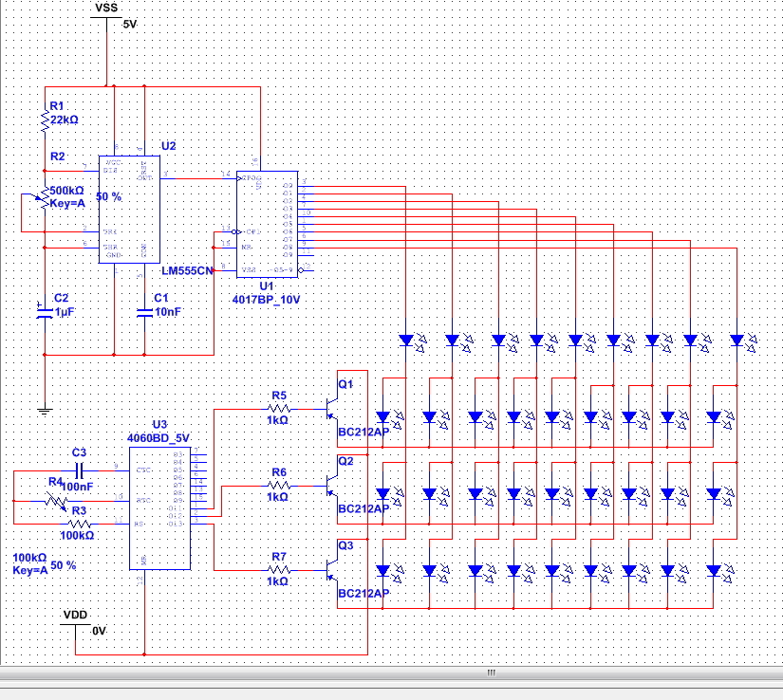Select capacitor C2 1µF symbol
Image resolution: width=783 pixels, height=700 pixels.
coord(45,311)
